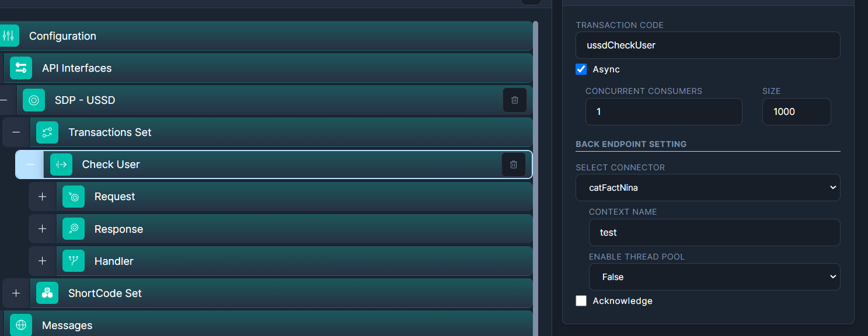The height and width of the screenshot is (336, 868).
Task: Delete the SDP - USSD interface
Action: point(515,100)
